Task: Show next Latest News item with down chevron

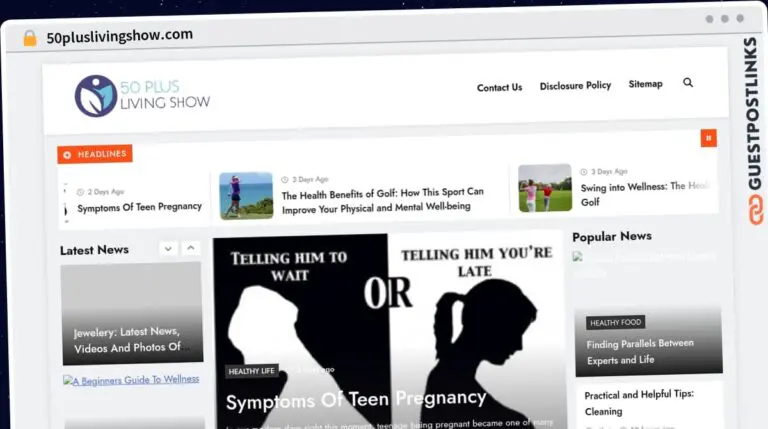Action: [x=168, y=249]
